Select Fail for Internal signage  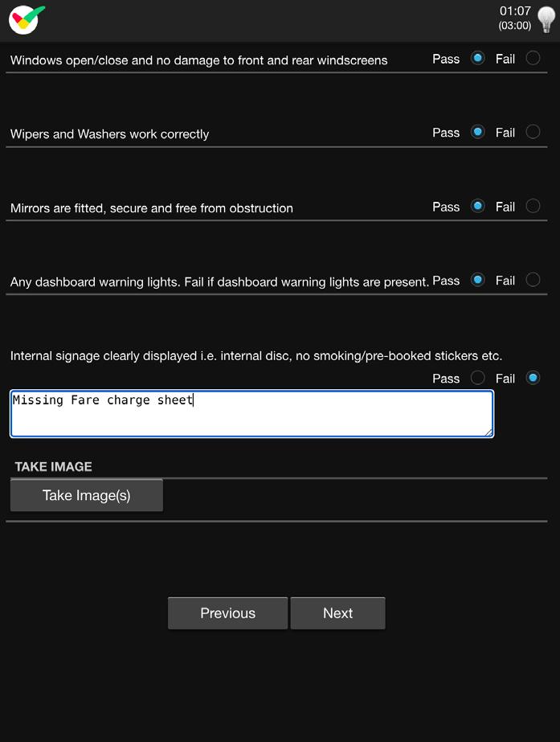point(533,378)
